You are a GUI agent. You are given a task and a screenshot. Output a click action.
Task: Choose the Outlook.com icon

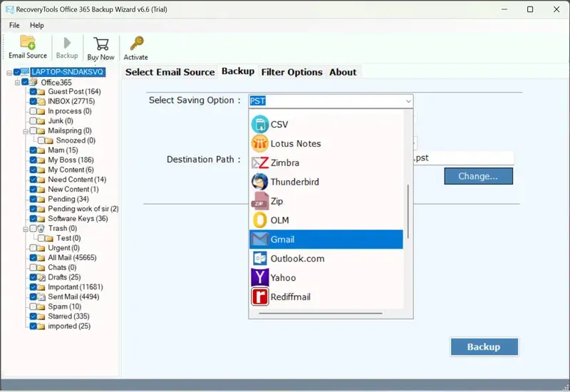[259, 258]
